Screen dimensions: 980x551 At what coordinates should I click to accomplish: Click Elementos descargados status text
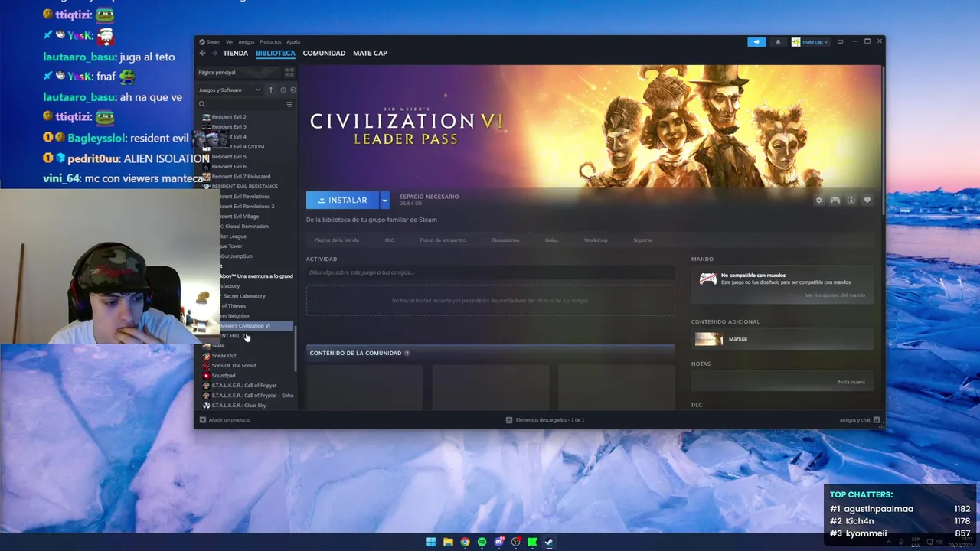pos(550,419)
